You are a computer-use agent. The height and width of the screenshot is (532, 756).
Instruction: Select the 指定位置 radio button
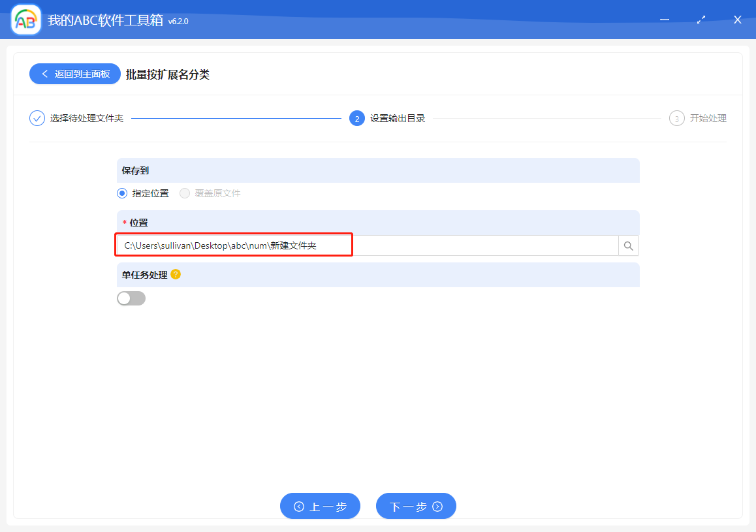point(121,193)
